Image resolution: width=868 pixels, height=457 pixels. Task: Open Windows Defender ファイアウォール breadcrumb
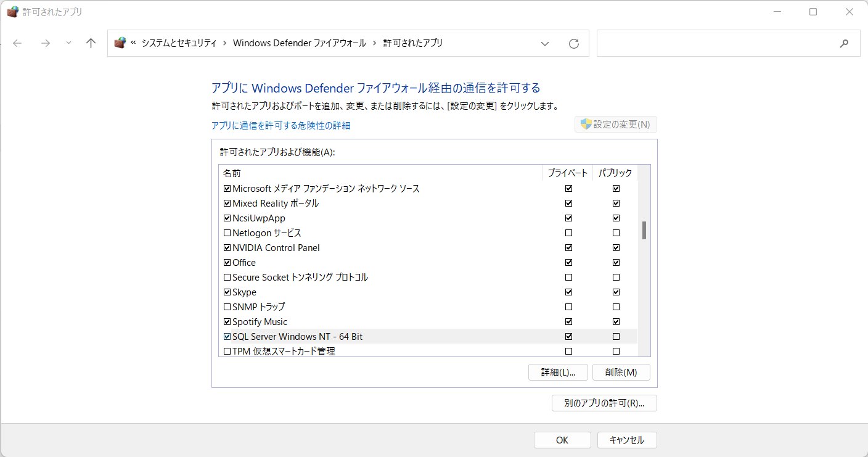click(x=300, y=43)
